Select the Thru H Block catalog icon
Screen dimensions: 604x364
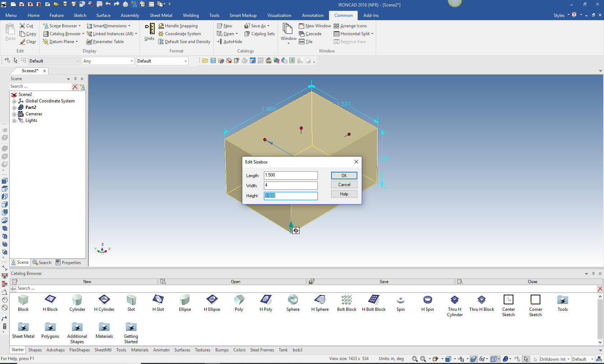pos(481,300)
